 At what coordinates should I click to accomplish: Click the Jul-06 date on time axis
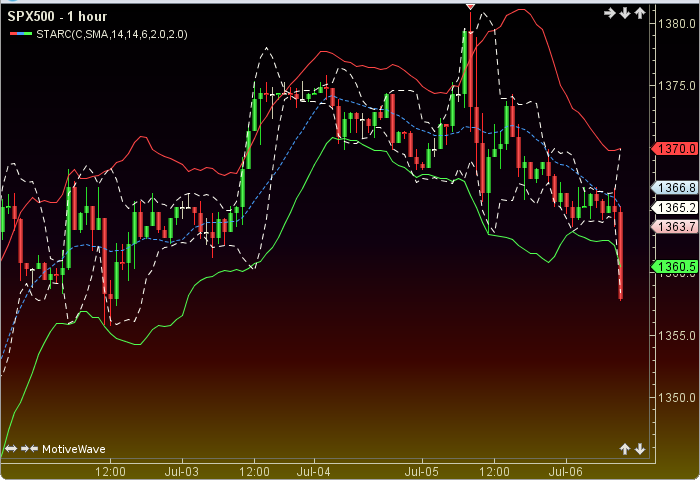pos(566,472)
